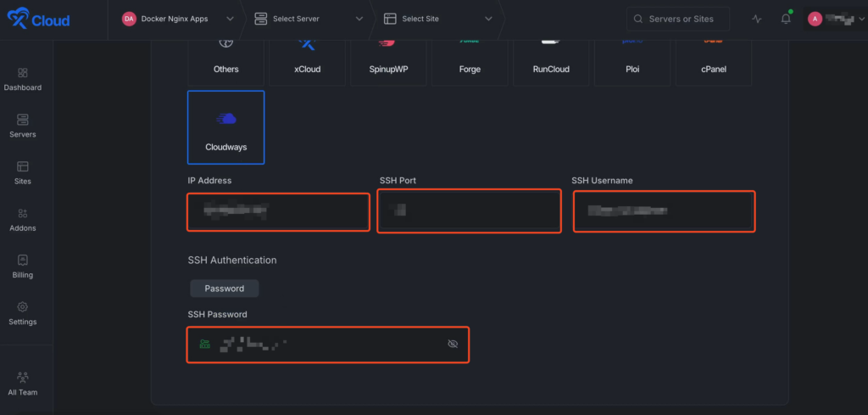Select the Cloudways provider card
Image resolution: width=868 pixels, height=415 pixels.
[x=226, y=127]
